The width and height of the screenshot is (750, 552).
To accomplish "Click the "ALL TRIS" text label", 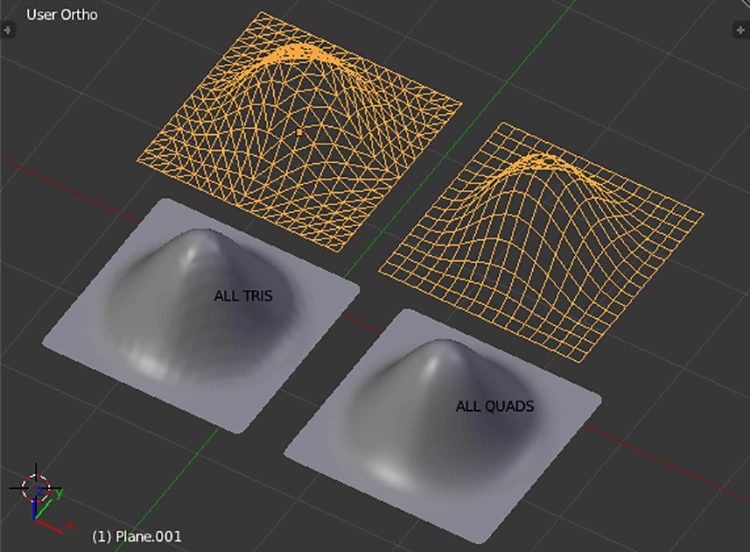I will [243, 296].
